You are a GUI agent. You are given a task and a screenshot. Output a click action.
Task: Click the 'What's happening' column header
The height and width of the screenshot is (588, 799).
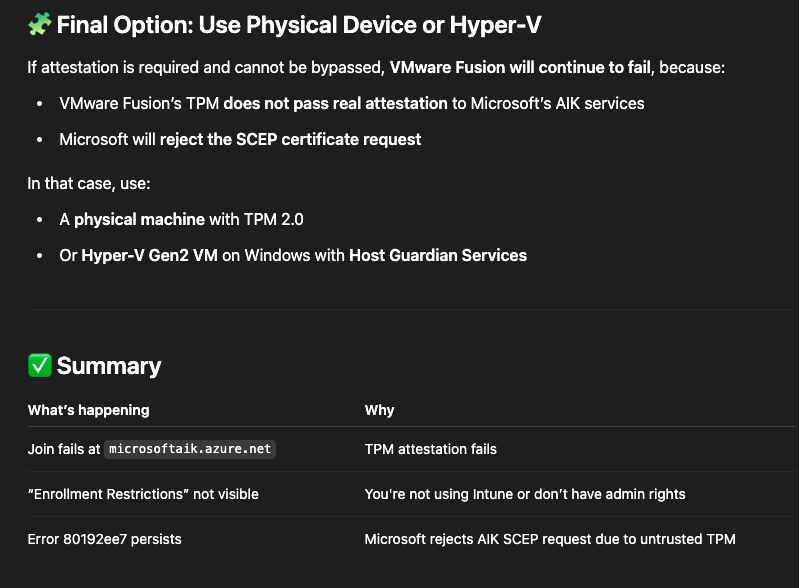[89, 410]
